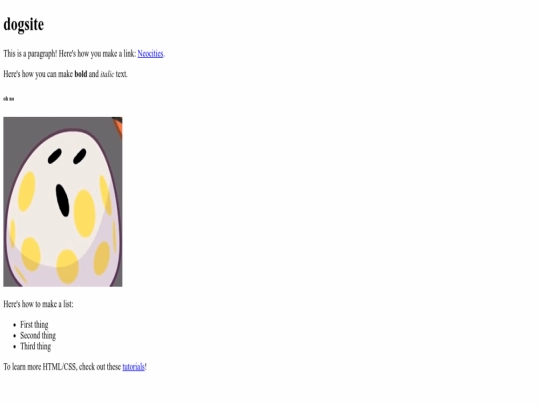Image resolution: width=540 pixels, height=405 pixels.
Task: Select the spotted egg image
Action: pos(63,202)
